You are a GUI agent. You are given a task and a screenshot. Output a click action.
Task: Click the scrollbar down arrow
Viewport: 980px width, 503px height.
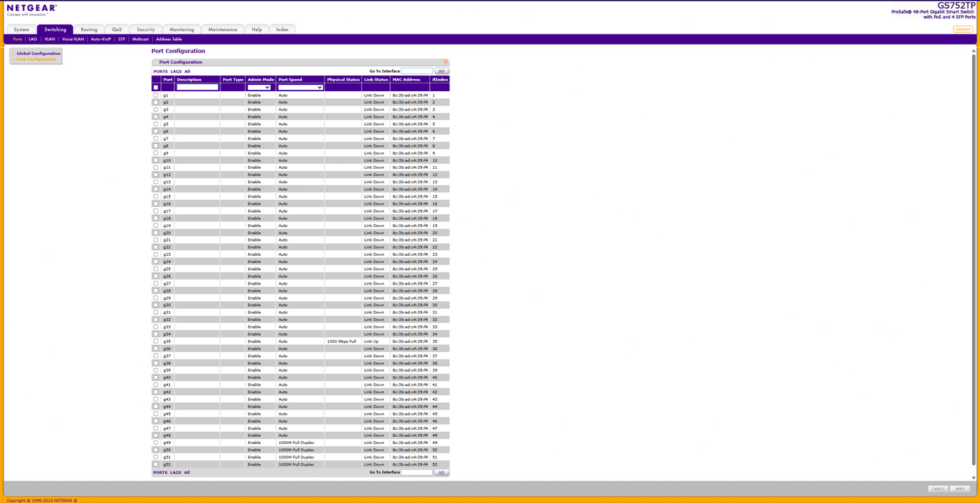pyautogui.click(x=974, y=478)
